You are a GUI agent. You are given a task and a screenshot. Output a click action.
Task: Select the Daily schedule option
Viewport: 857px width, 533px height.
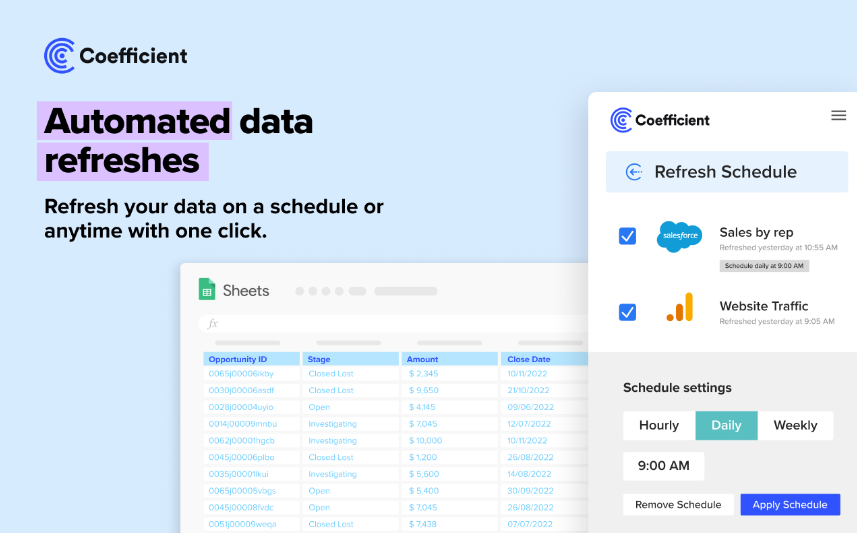pyautogui.click(x=726, y=425)
